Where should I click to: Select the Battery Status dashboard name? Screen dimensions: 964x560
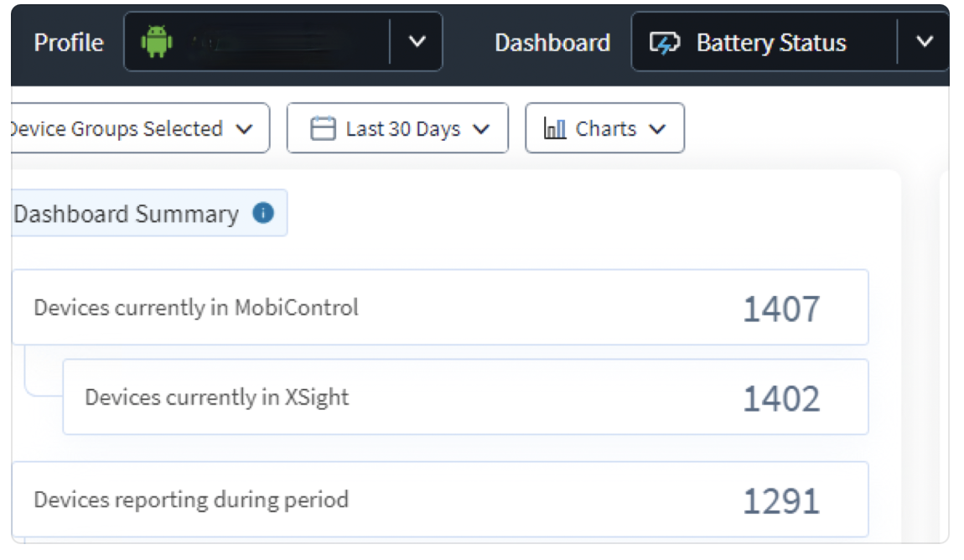pos(771,43)
